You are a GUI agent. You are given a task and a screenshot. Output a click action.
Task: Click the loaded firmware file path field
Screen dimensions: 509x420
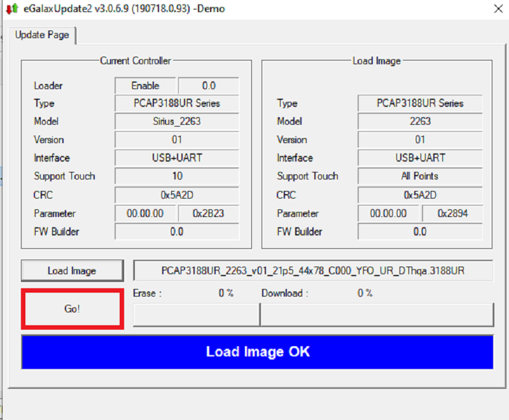tap(312, 270)
